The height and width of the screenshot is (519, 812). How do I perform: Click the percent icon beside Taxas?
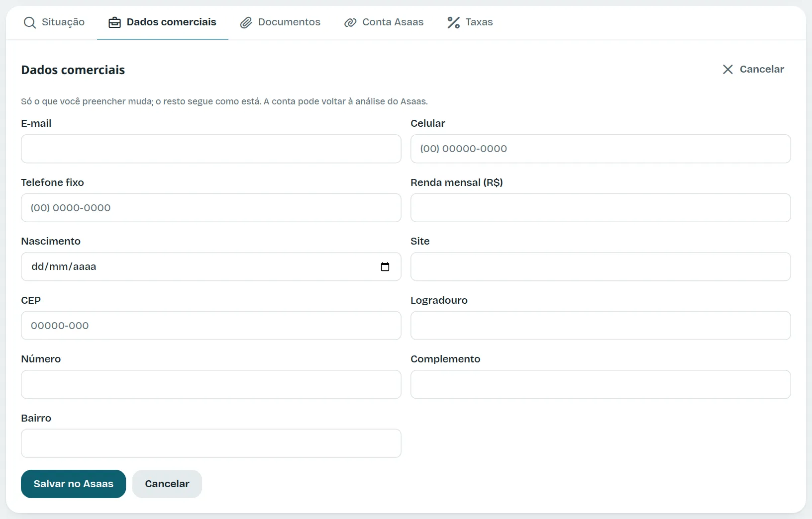(453, 22)
